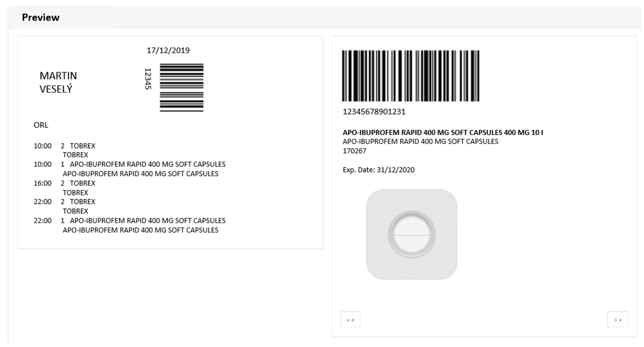
Task: Click the 22:00 APO-IBUPROFEM dosage line
Action: 130,225
